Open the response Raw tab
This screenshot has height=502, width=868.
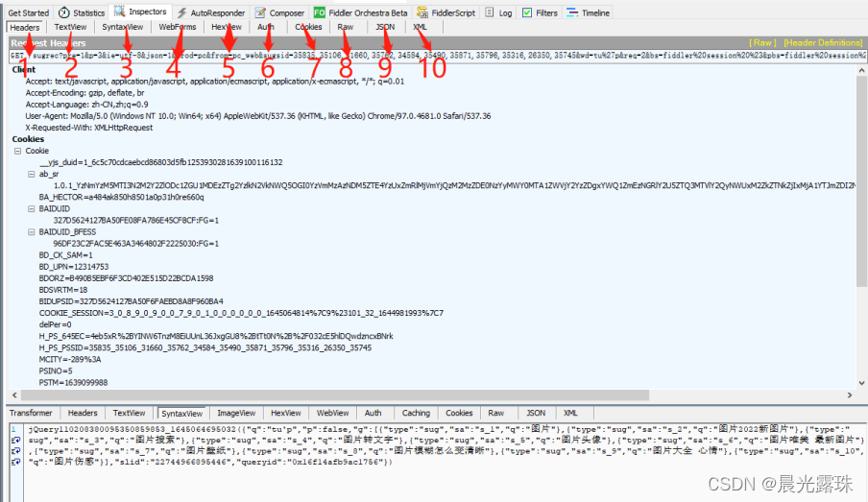point(496,413)
